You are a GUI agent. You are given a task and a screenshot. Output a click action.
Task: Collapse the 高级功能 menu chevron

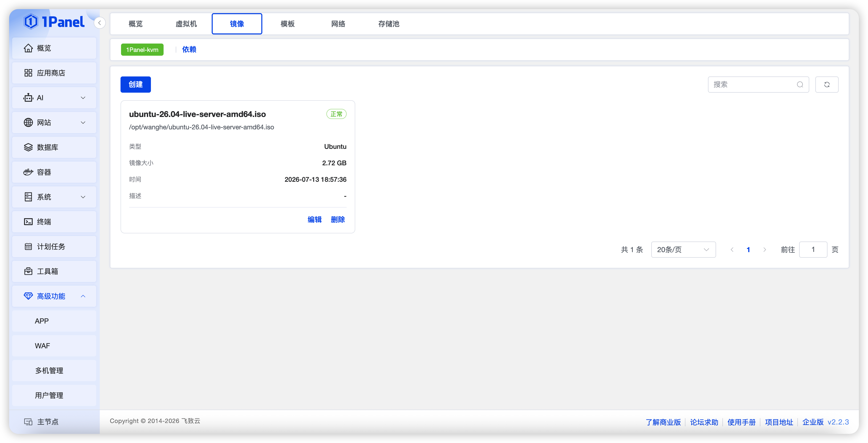(83, 296)
